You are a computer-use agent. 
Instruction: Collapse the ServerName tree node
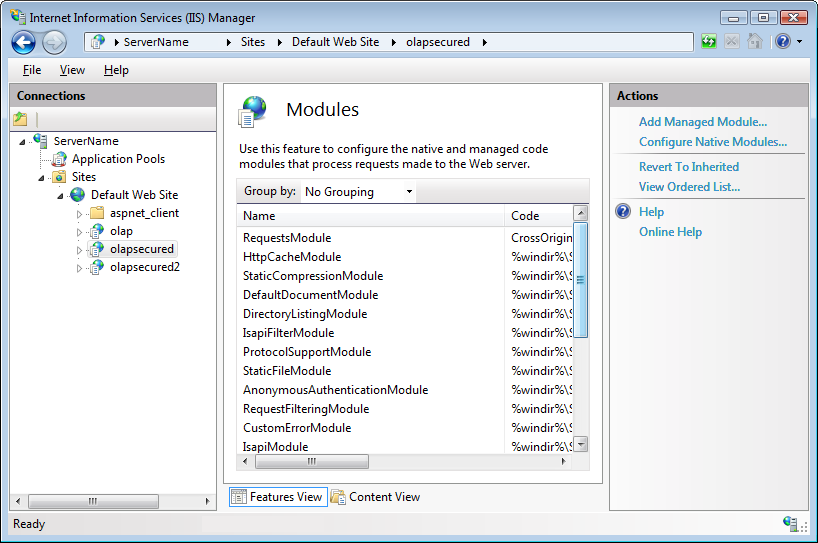coord(22,141)
